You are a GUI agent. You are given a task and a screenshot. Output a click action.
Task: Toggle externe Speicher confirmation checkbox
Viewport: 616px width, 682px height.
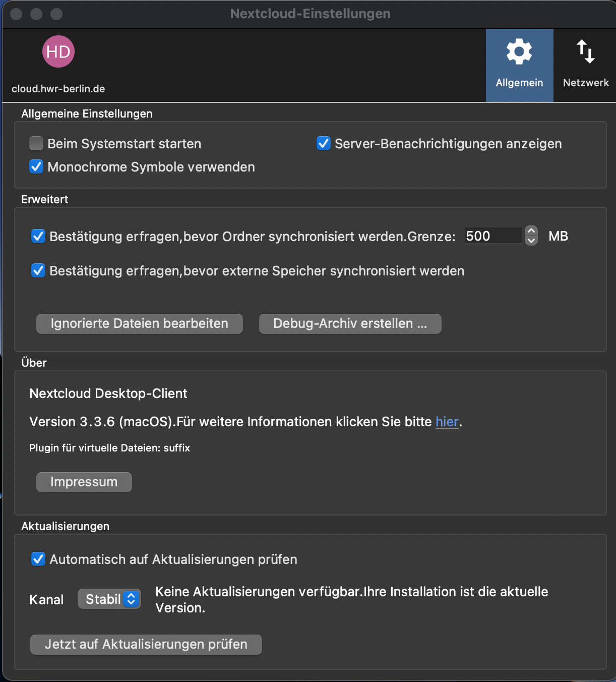[38, 271]
